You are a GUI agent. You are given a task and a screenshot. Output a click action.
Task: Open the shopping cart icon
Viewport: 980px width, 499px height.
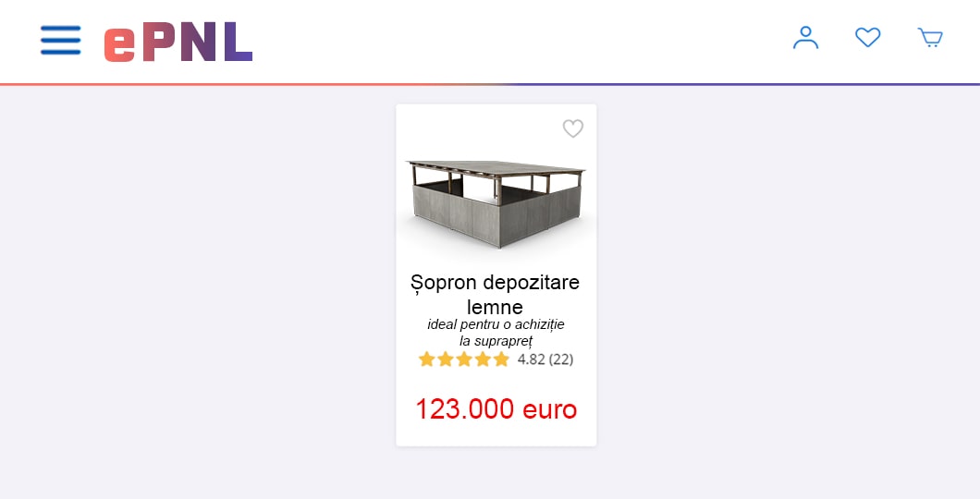[929, 38]
